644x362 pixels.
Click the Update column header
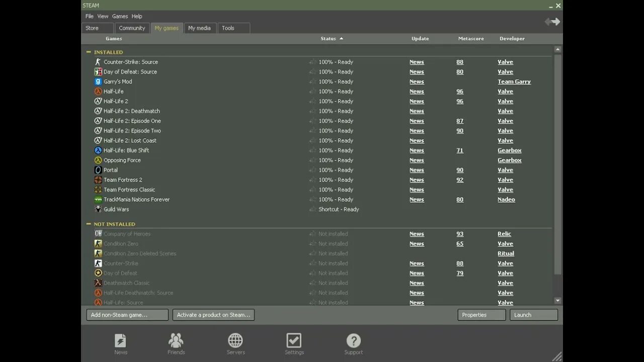[x=420, y=39]
